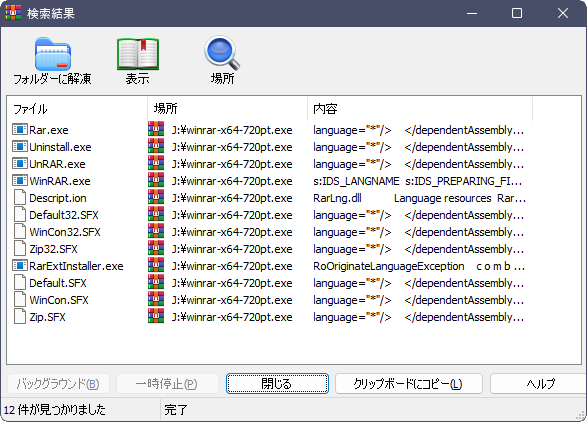The height and width of the screenshot is (422, 587).
Task: Select the WinCon32.SFX file name
Action: (x=65, y=232)
